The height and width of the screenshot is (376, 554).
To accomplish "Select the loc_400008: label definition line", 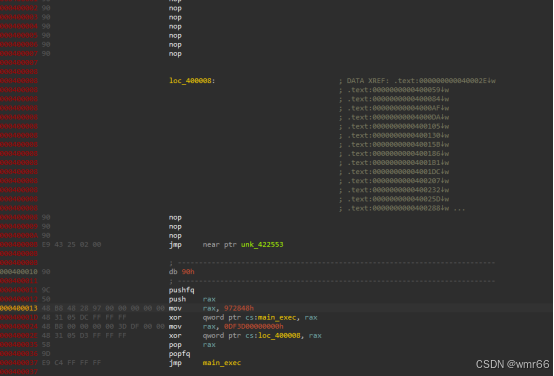I will (192, 81).
